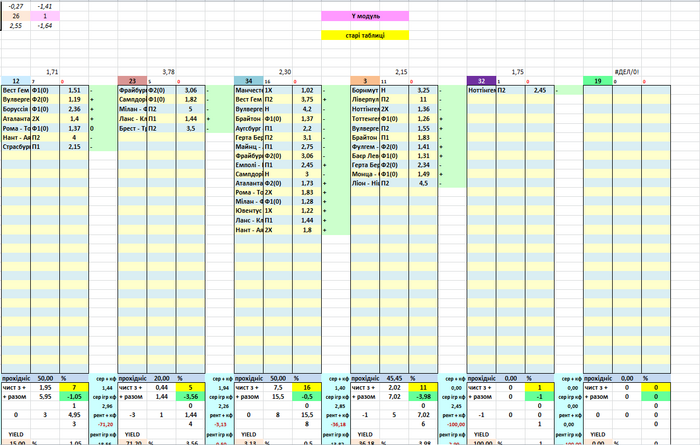
Task: Select the orange cell with value 26
Action: tap(16, 16)
